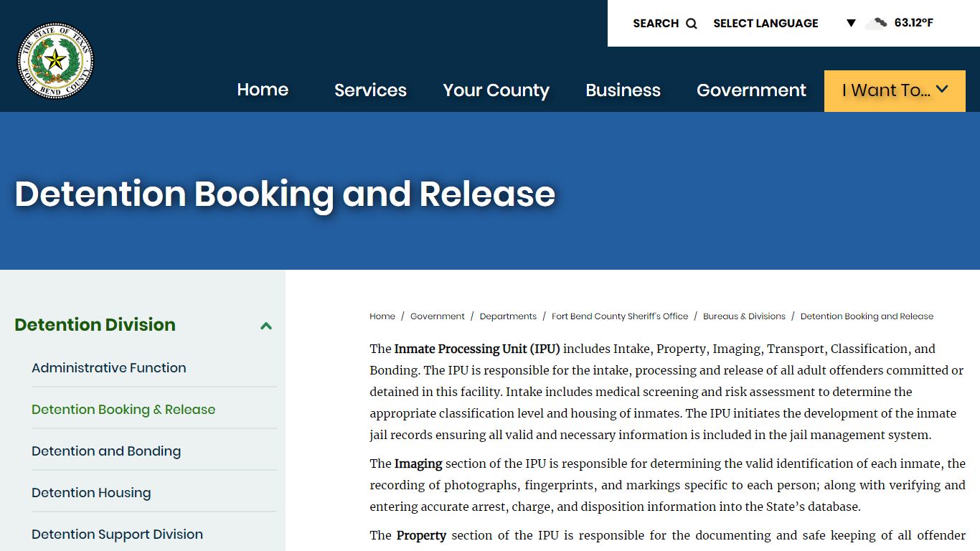The width and height of the screenshot is (980, 551).
Task: Collapse the Detention Division sidebar section
Action: point(265,325)
